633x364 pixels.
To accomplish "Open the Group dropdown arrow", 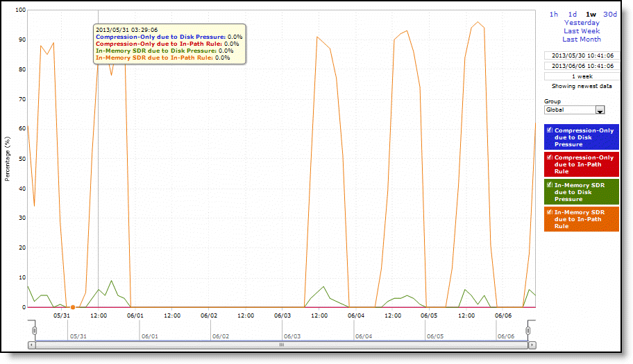I will [x=600, y=110].
